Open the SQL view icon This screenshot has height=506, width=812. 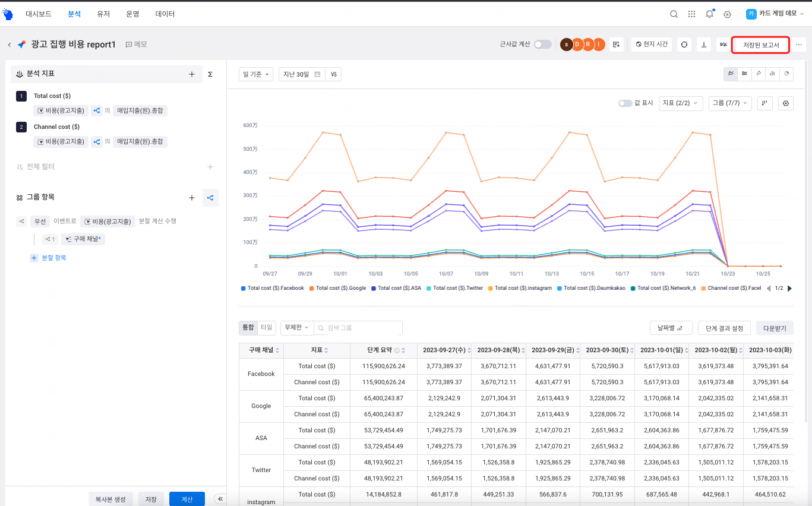[x=723, y=45]
